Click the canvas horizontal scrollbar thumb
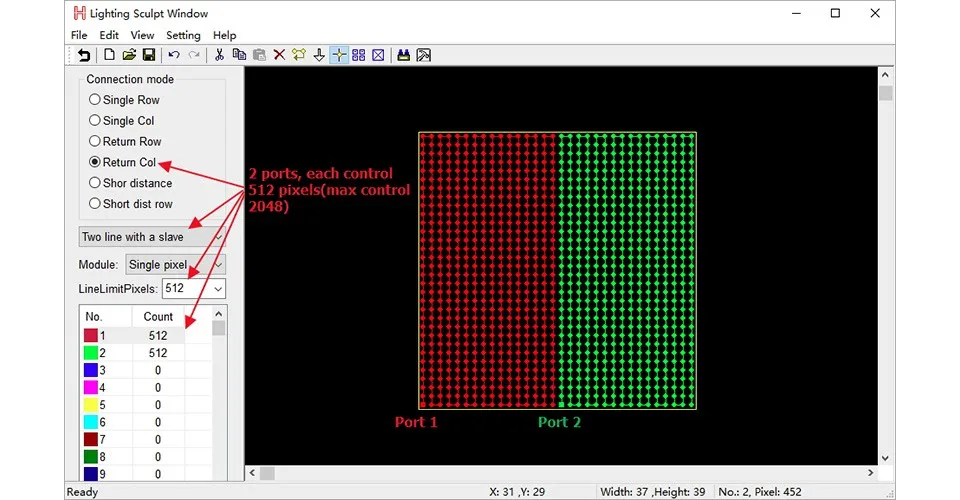The height and width of the screenshot is (500, 960). [x=268, y=473]
